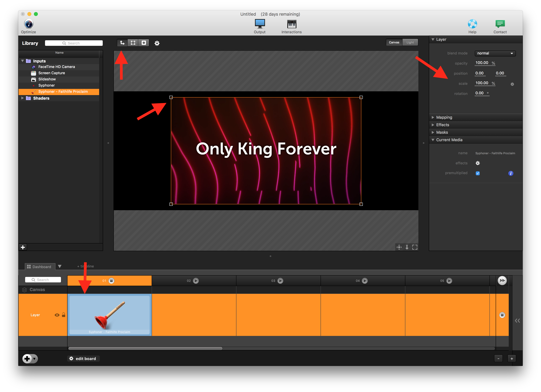Expand the Shaders folder
The image size is (541, 392).
tap(23, 98)
